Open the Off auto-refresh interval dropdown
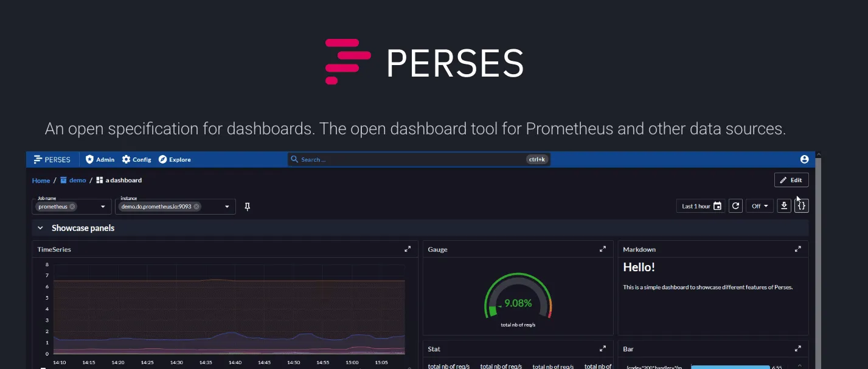This screenshot has width=868, height=369. click(x=760, y=206)
